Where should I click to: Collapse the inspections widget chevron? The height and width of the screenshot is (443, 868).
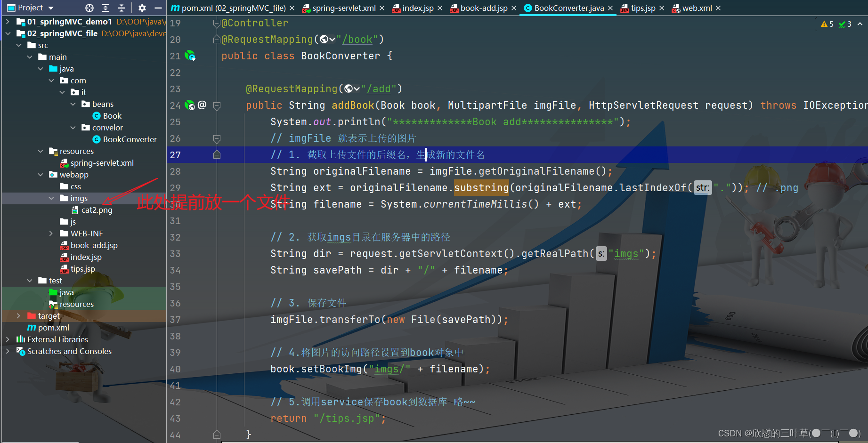pyautogui.click(x=860, y=24)
